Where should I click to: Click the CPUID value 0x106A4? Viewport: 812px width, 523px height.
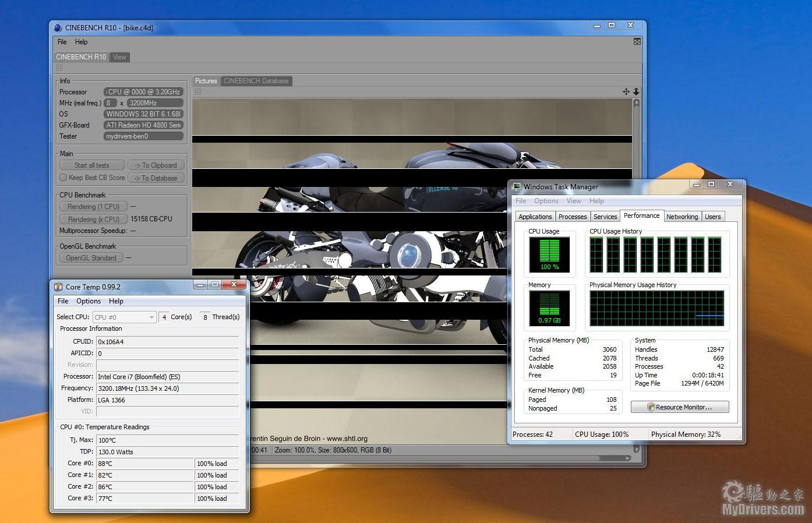coord(167,342)
